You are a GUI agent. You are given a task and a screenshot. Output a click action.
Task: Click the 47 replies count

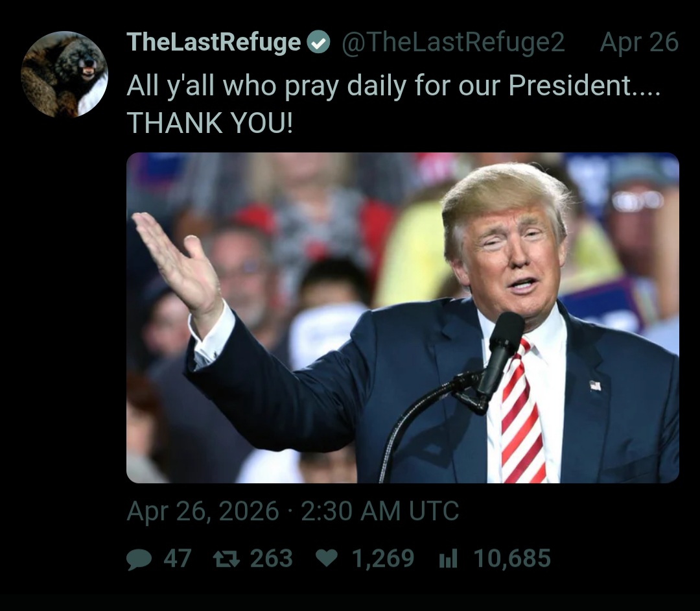(x=178, y=558)
